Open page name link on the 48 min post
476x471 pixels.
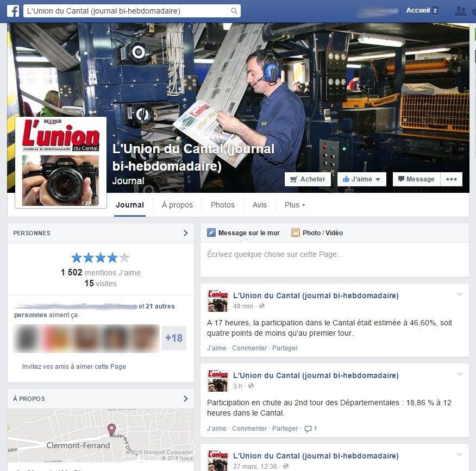[316, 296]
